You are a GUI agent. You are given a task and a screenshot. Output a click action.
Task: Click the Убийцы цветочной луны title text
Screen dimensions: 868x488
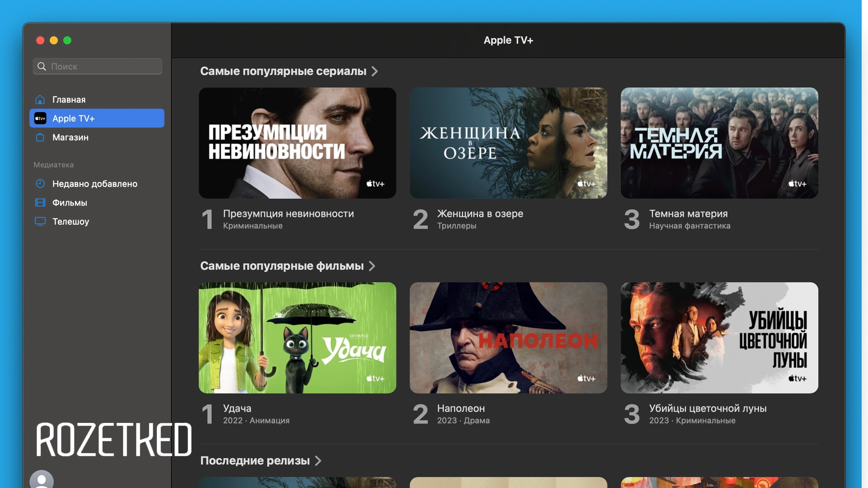[708, 408]
